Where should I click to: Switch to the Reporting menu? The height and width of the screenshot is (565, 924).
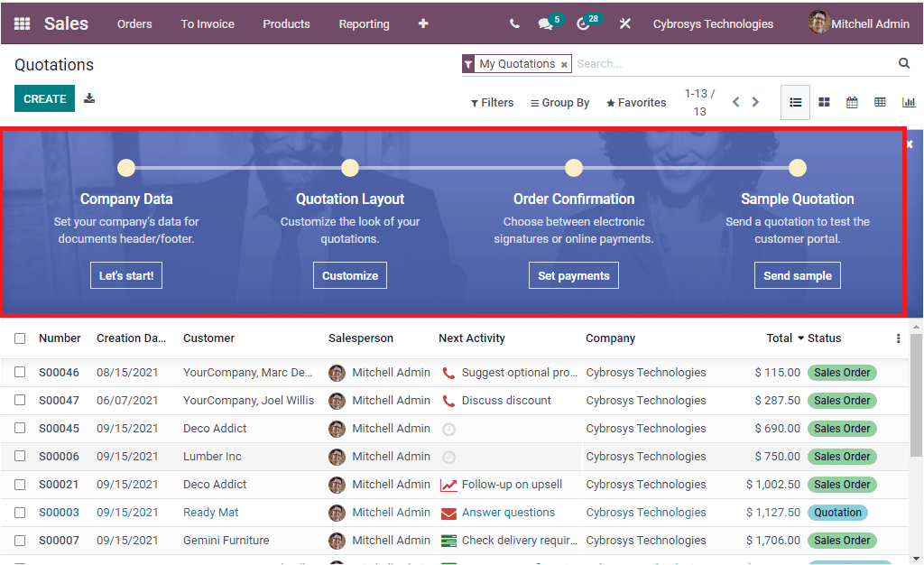point(364,23)
